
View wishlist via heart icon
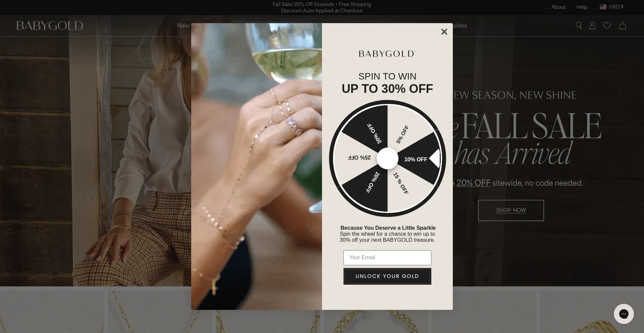tap(607, 25)
